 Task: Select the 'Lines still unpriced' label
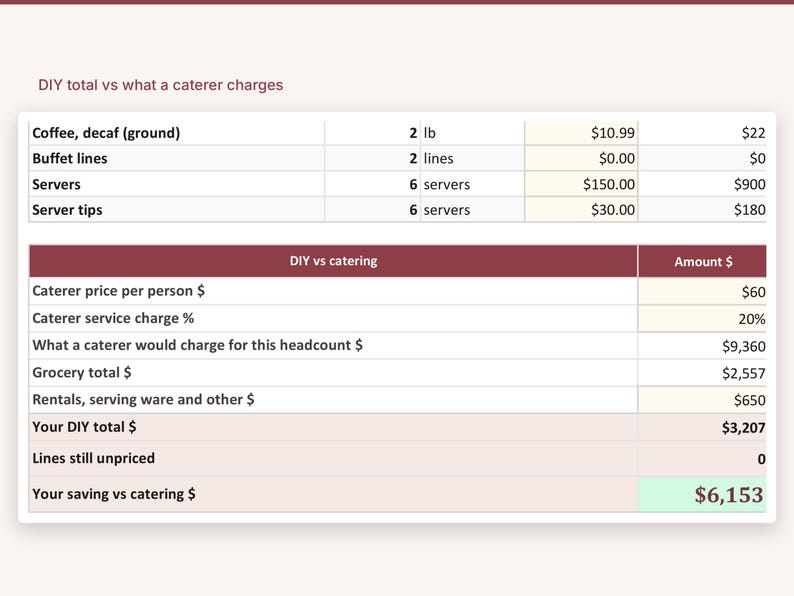(x=94, y=458)
